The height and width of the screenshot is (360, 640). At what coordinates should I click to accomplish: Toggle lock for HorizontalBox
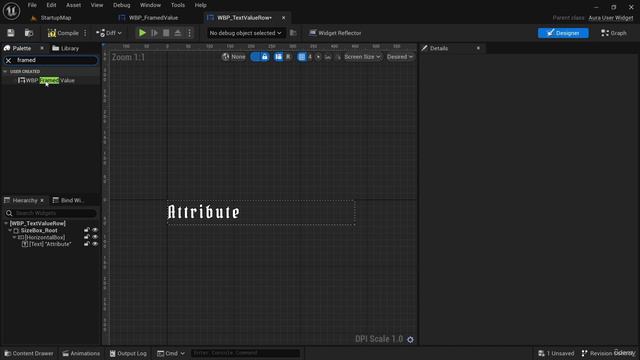pos(87,237)
